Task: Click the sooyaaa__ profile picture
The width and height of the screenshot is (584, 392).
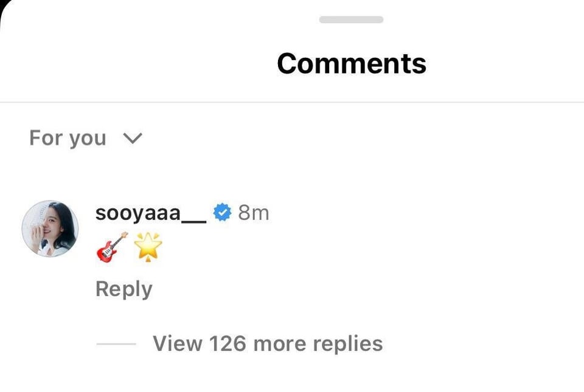Action: click(x=50, y=229)
